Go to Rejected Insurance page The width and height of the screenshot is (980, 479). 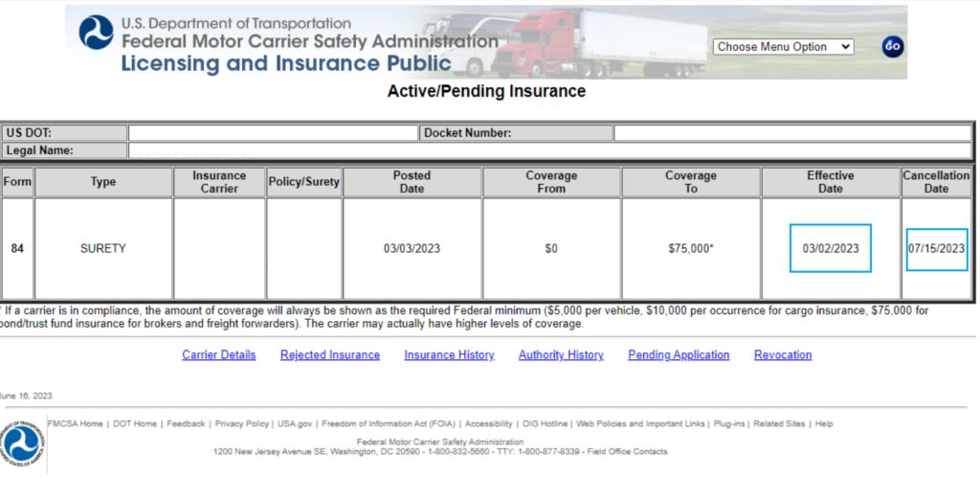330,354
